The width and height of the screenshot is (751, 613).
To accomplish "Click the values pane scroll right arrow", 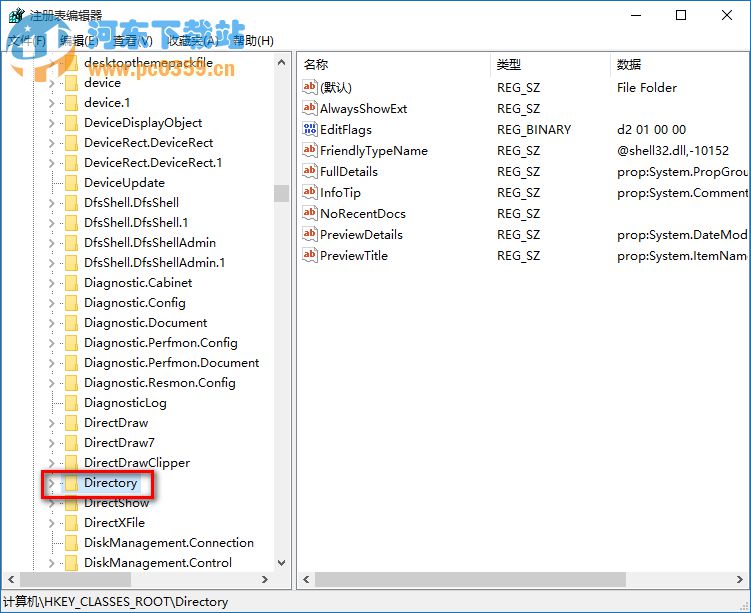I will [x=740, y=579].
